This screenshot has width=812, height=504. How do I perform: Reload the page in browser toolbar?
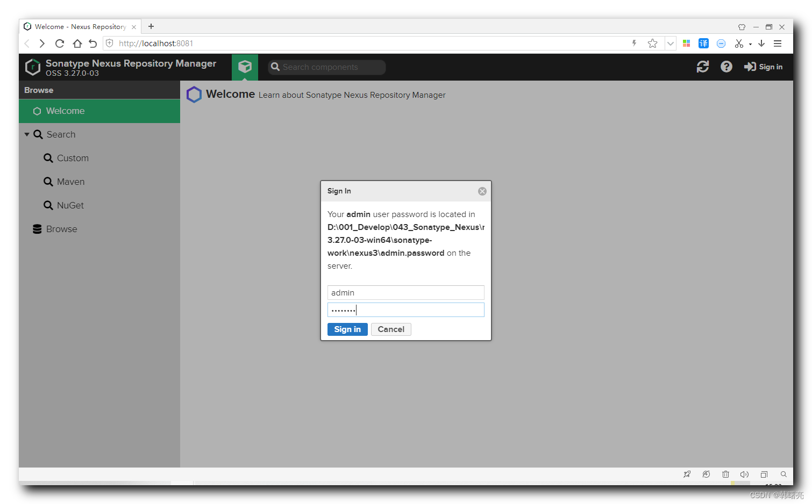coord(60,44)
